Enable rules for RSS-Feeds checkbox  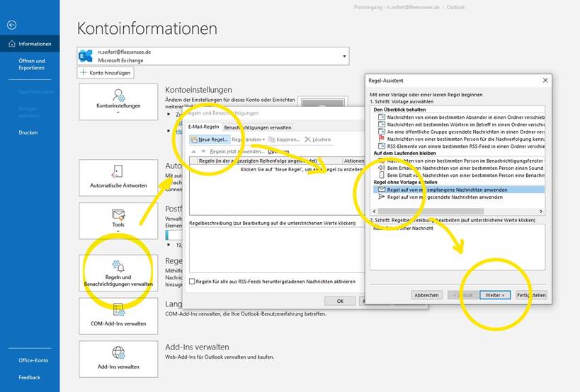[x=192, y=282]
